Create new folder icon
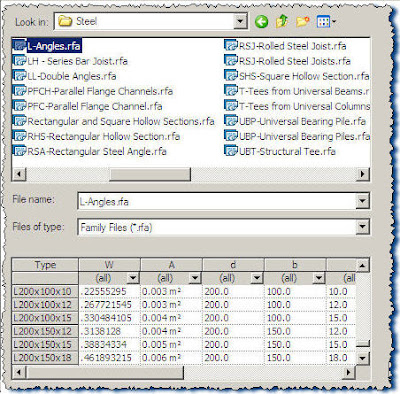The image size is (400, 394). click(x=302, y=22)
